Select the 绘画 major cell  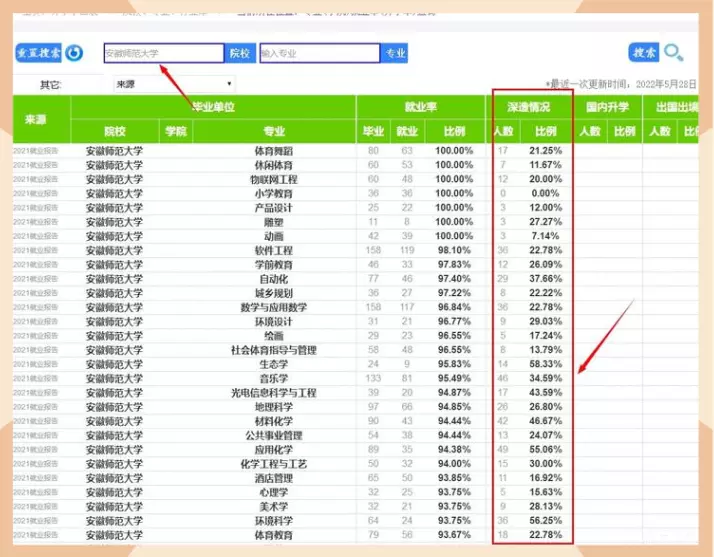point(274,336)
